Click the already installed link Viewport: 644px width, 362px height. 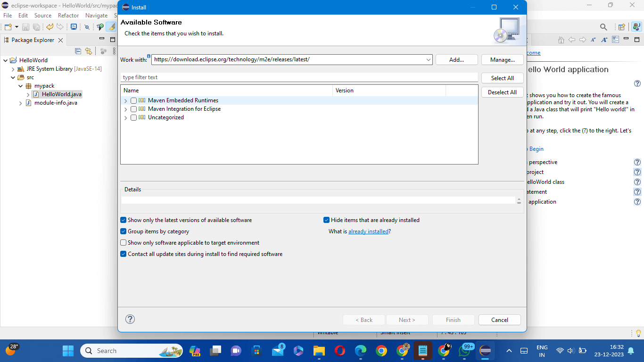368,231
